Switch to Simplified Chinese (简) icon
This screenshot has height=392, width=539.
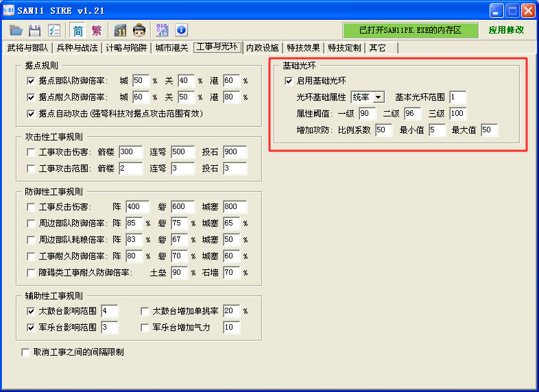coord(78,30)
